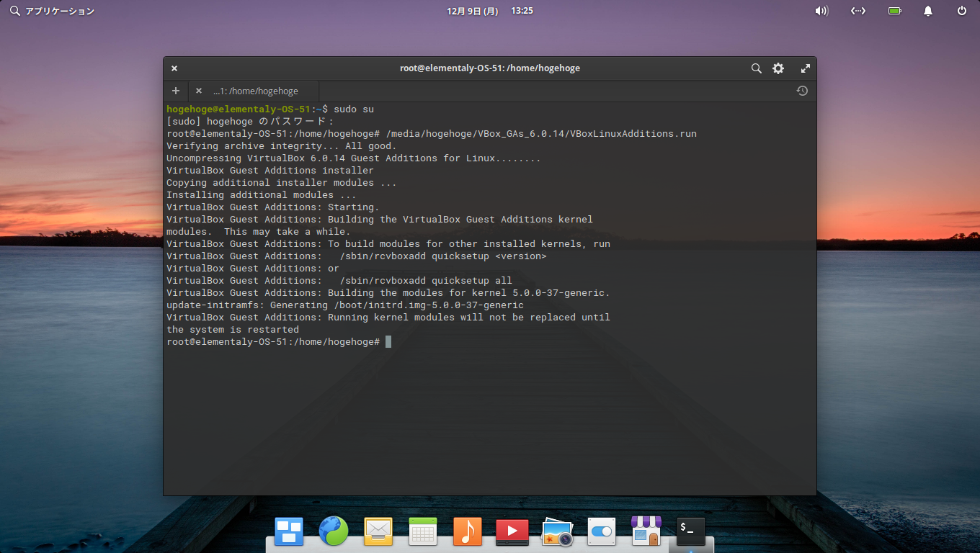Click the VBoxLinuxAdditions.run command path

point(541,134)
